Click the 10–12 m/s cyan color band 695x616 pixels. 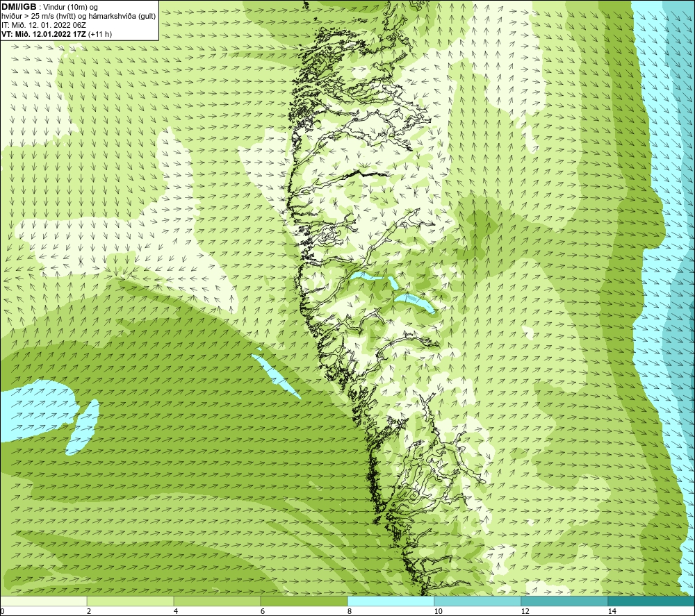(x=478, y=601)
